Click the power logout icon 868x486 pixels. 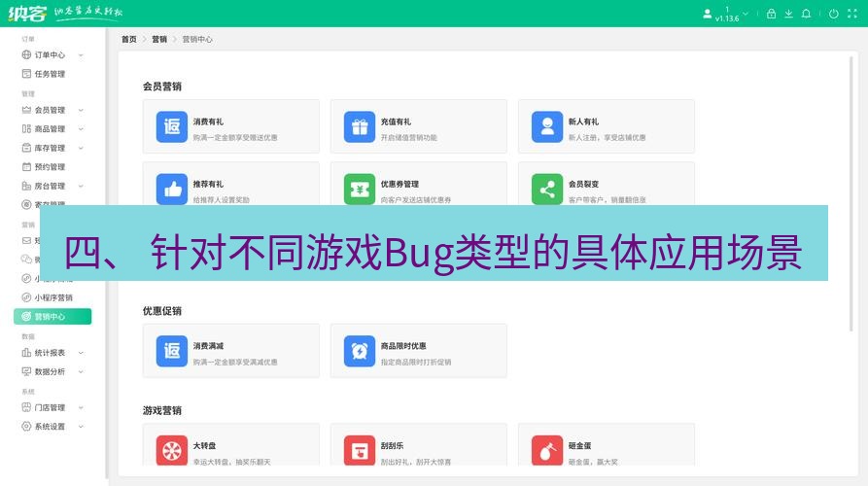(x=834, y=14)
